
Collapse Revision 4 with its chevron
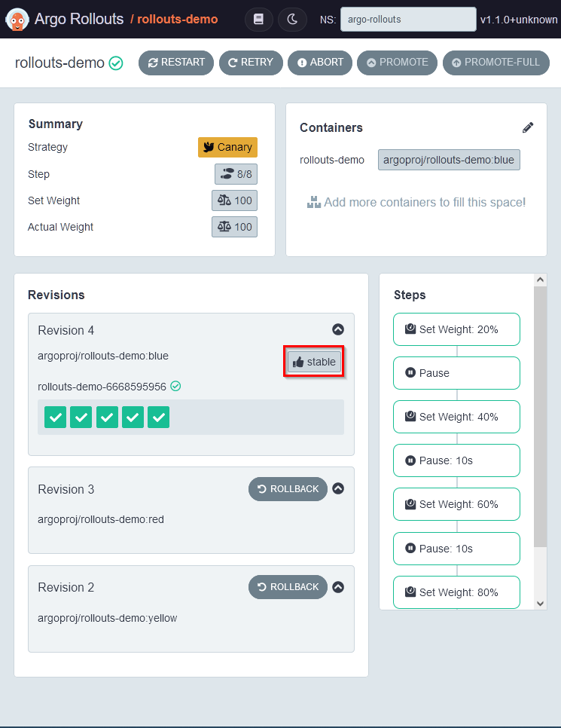[338, 329]
